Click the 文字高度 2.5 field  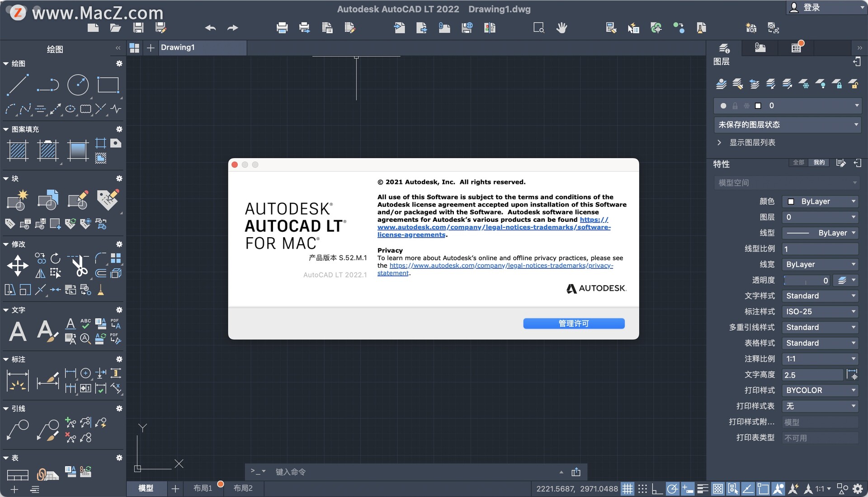point(813,375)
